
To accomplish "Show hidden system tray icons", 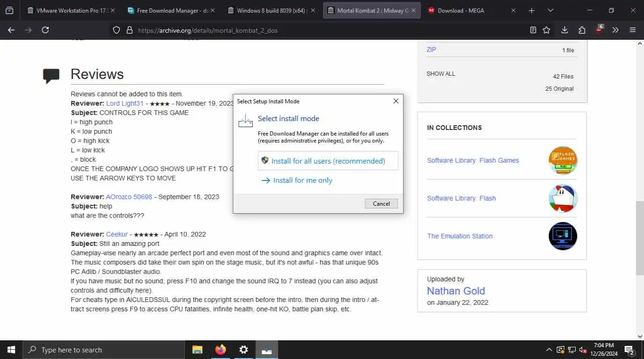I will point(549,350).
